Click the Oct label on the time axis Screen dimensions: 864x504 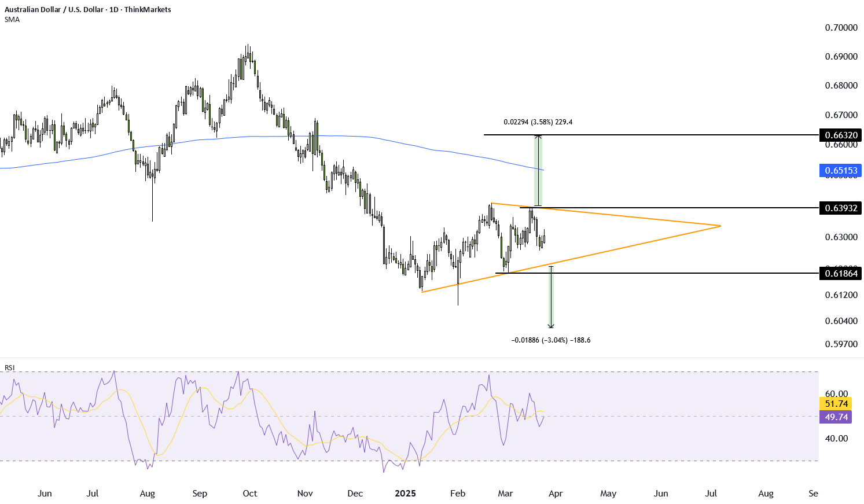(250, 494)
